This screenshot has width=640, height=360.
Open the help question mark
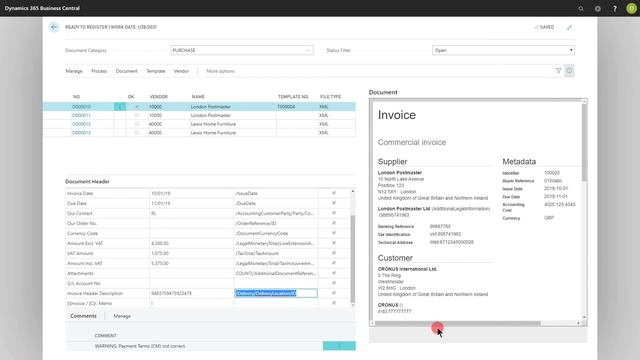(615, 8)
